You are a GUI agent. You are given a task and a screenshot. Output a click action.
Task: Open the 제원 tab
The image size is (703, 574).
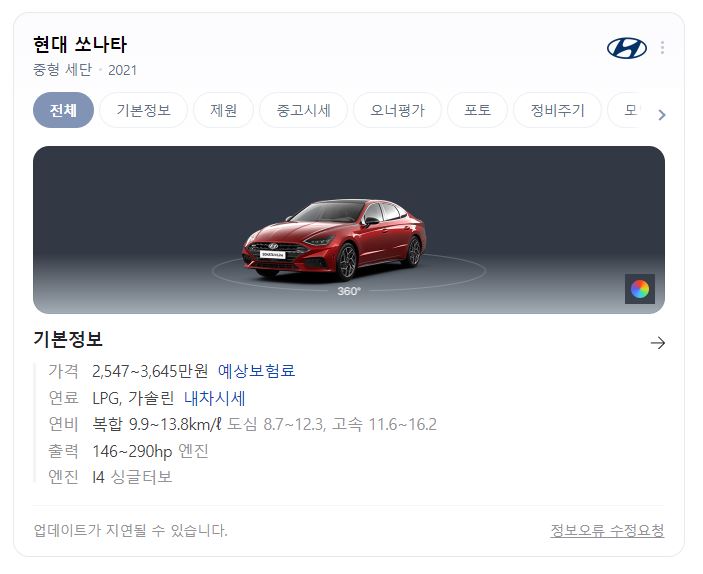click(223, 110)
